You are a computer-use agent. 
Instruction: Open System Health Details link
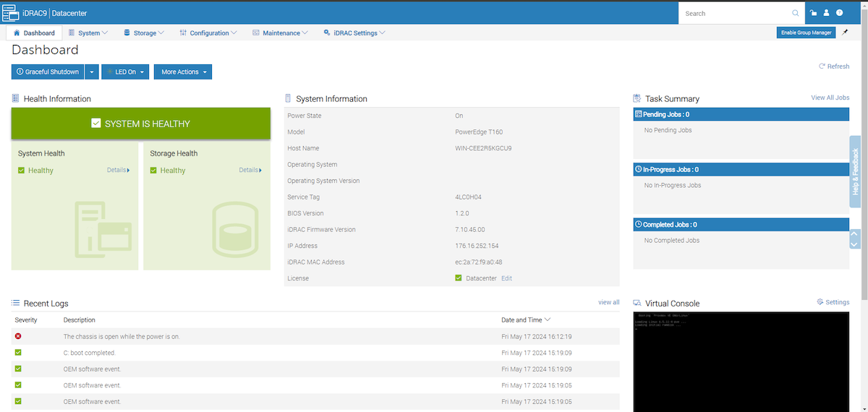point(119,170)
